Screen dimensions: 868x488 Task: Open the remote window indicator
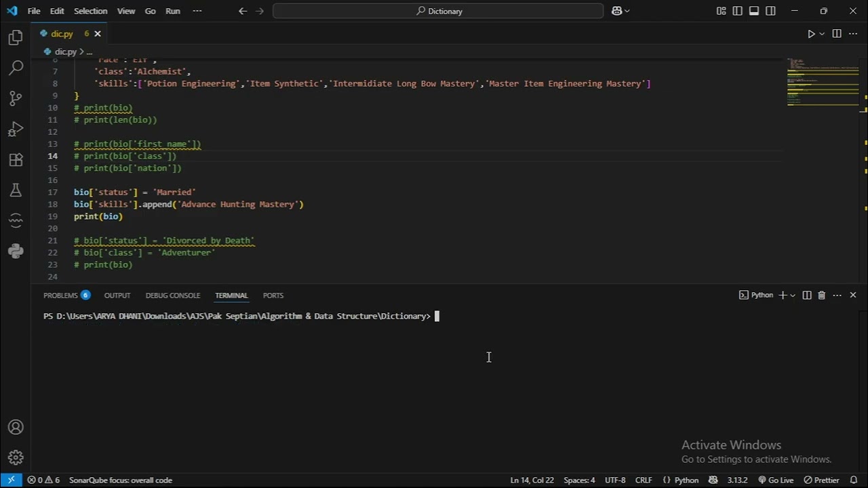pos(12,480)
